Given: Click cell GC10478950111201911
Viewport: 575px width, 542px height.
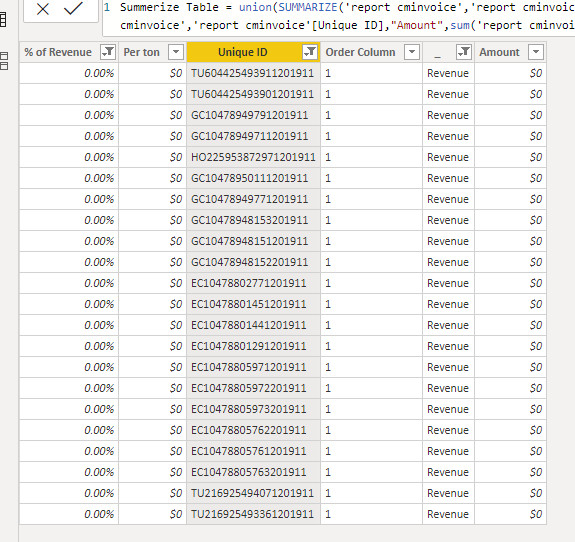Looking at the screenshot, I should (253, 178).
